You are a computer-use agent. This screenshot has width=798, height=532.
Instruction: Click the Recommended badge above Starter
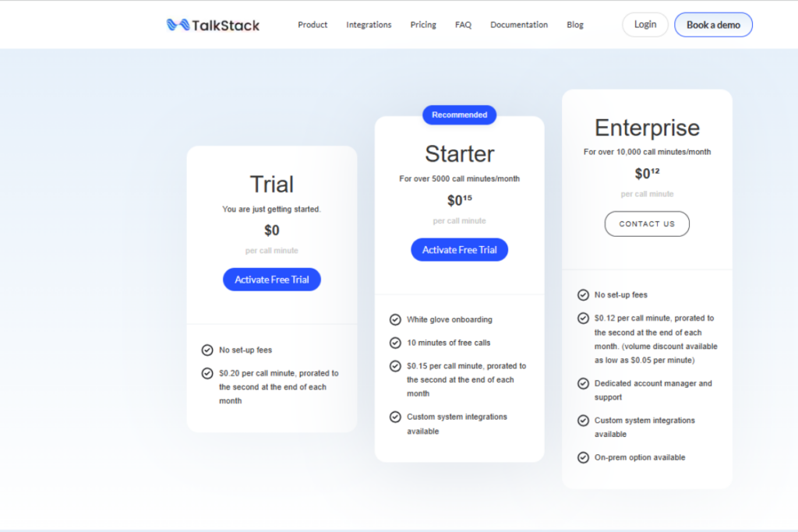click(x=459, y=115)
